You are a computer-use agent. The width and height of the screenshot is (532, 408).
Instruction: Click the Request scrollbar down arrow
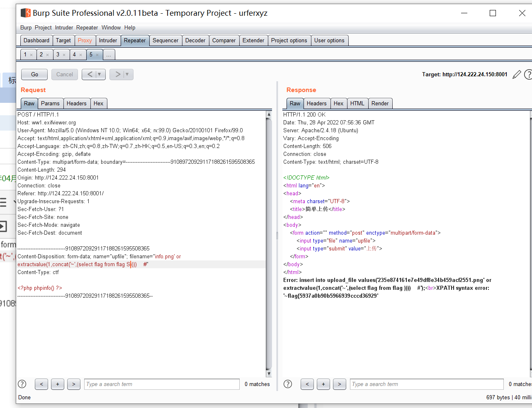point(269,374)
